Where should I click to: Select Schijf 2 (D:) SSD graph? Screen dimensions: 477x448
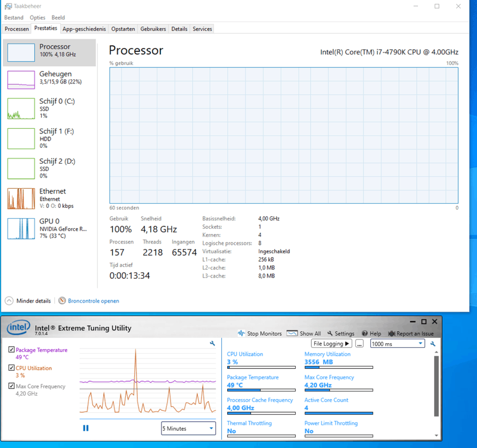[x=21, y=169]
